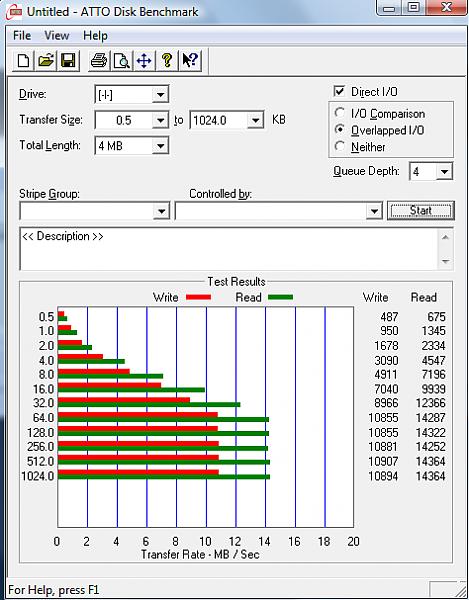Select the Neither radio button
469x600 pixels.
(x=339, y=146)
